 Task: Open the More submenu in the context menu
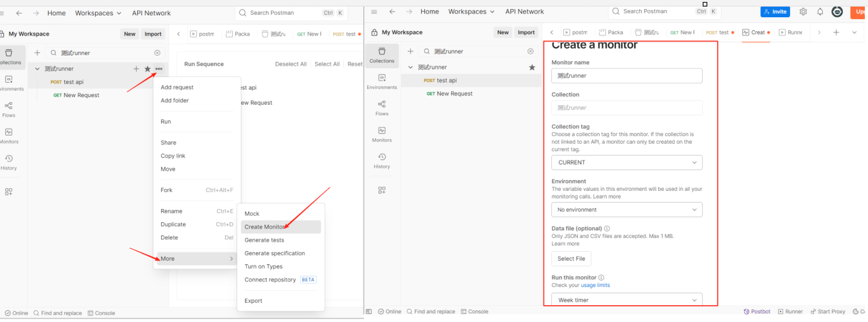[197, 259]
